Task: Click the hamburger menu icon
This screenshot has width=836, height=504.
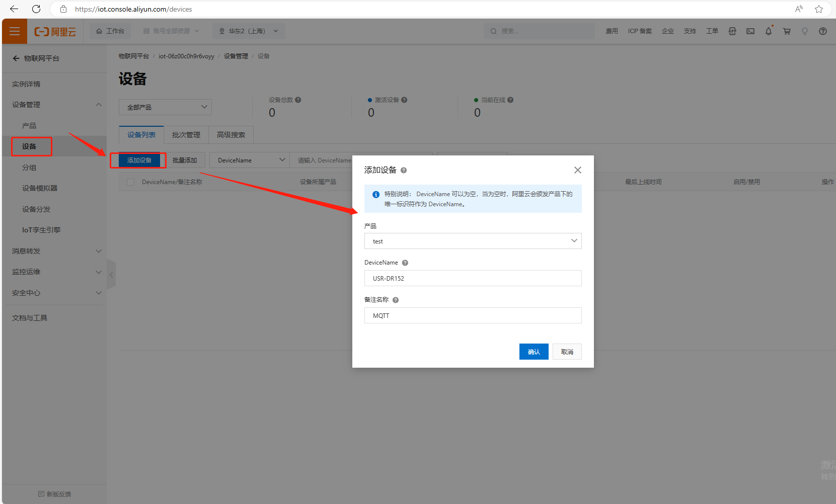Action: pos(15,31)
